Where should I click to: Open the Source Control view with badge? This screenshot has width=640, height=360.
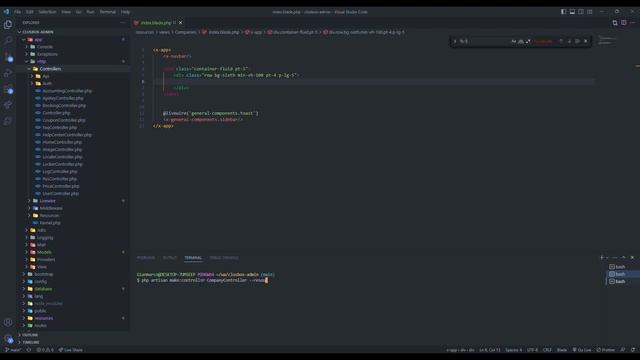pos(8,57)
